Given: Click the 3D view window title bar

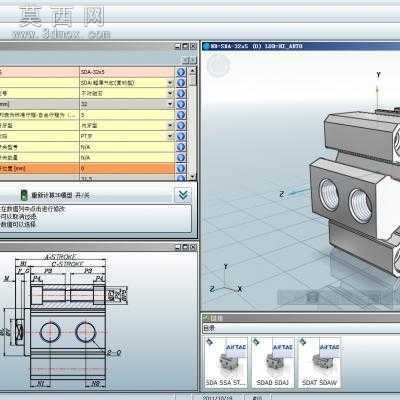Looking at the screenshot, I should (301, 46).
